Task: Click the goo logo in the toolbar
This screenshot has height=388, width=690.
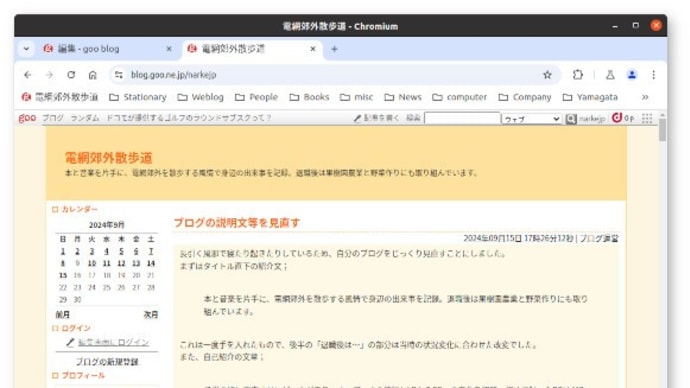Action: tap(27, 118)
